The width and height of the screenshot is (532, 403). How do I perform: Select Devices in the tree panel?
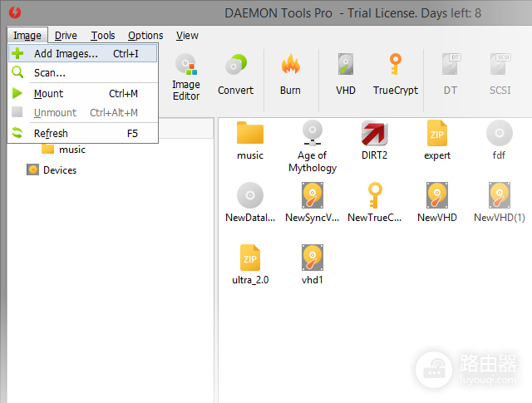[52, 170]
